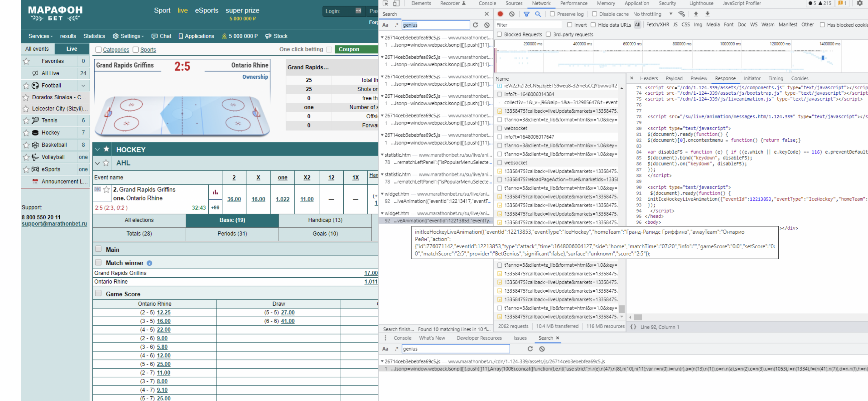Image resolution: width=868 pixels, height=401 pixels.
Task: Enable Preserve log checkbox
Action: click(552, 14)
